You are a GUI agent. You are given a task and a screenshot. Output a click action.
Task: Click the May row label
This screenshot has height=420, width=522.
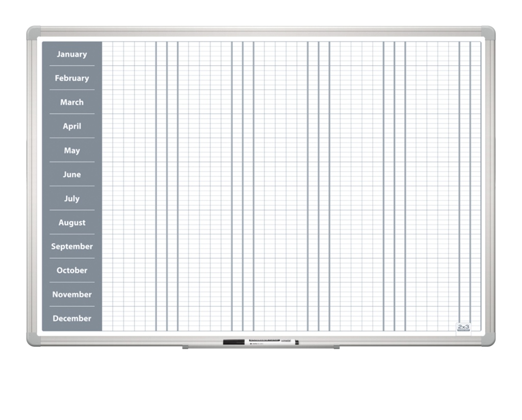tap(72, 150)
